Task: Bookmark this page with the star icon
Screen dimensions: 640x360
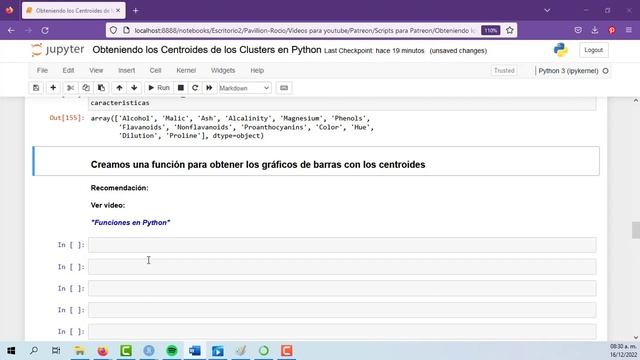Action: tap(509, 30)
